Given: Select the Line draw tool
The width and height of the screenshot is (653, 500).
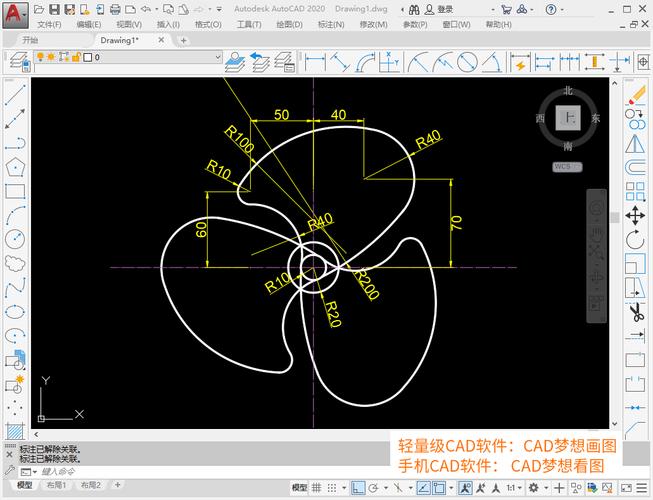Looking at the screenshot, I should tap(15, 95).
